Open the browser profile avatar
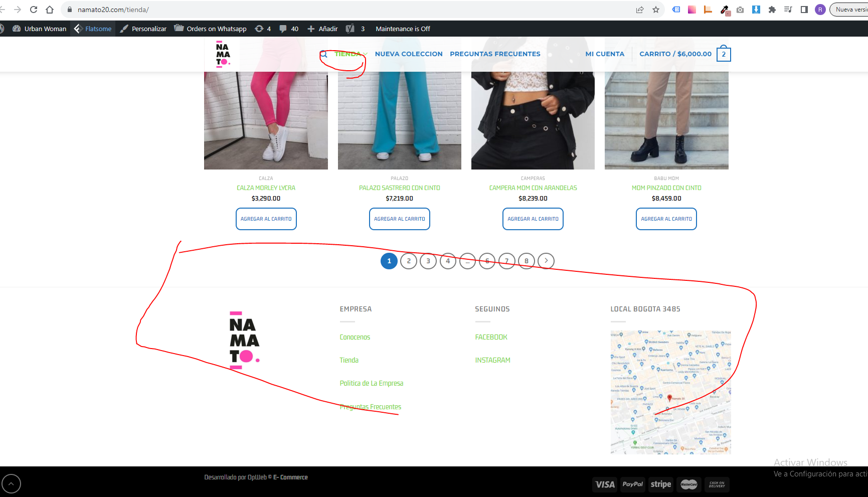868x497 pixels. click(x=820, y=10)
